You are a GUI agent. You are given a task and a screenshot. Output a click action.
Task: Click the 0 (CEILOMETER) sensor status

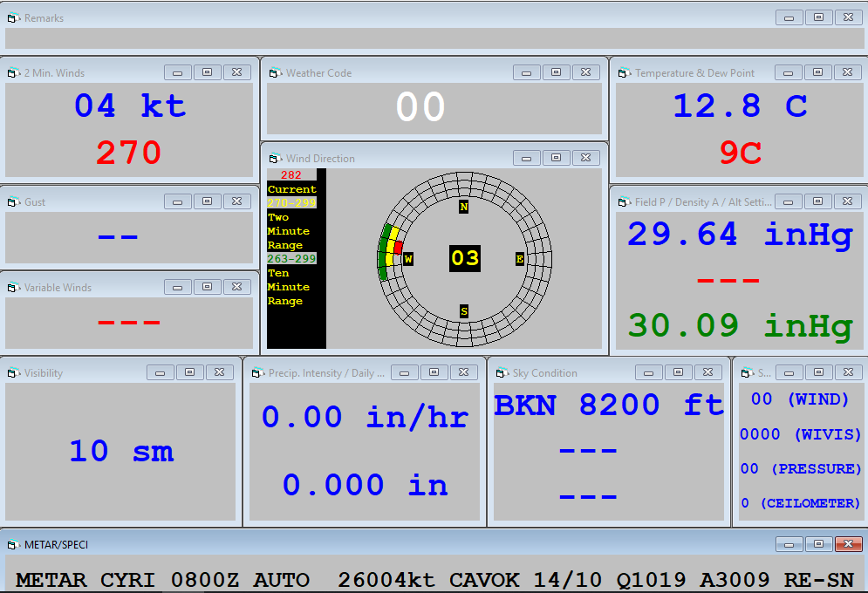[801, 503]
